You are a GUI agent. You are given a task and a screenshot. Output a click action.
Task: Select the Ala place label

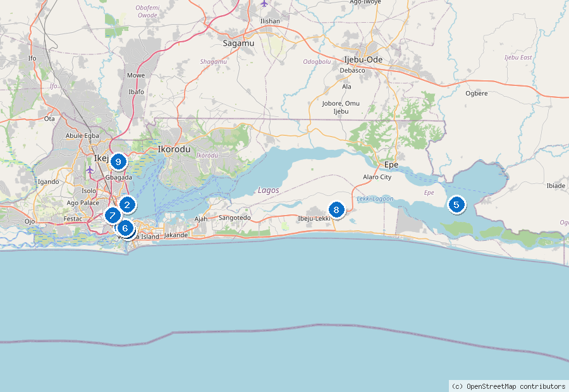point(346,87)
